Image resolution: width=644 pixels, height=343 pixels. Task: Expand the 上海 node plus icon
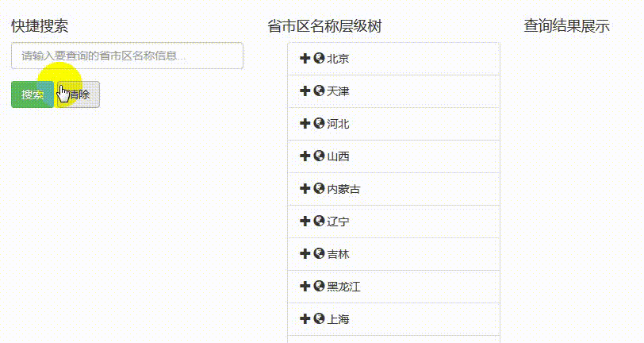coord(305,318)
